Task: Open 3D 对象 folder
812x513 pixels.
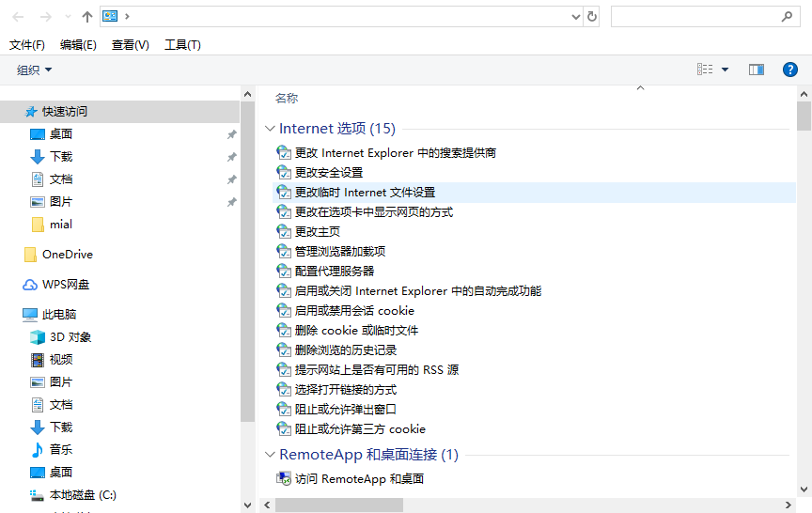Action: coord(70,337)
